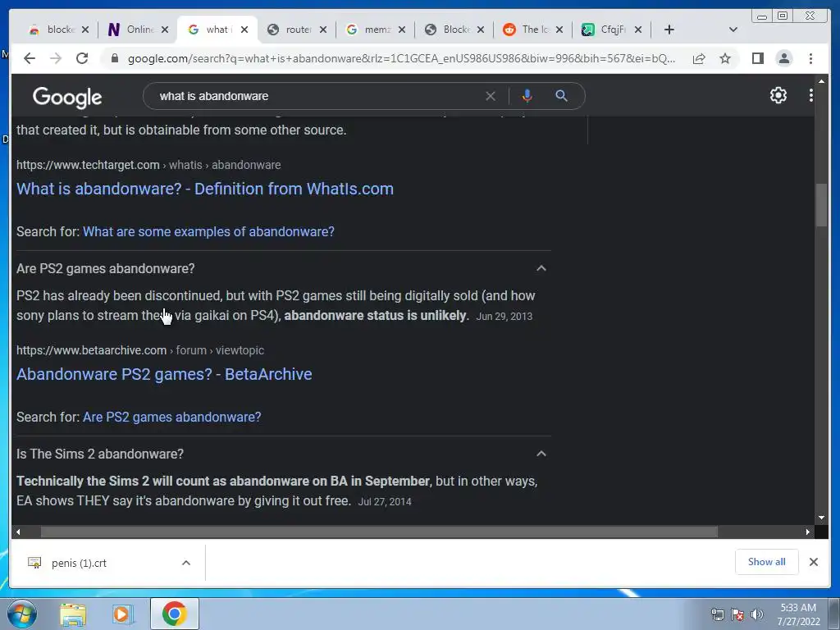
Task: Search for 'What are some examples of abandonware?'
Action: click(x=208, y=231)
